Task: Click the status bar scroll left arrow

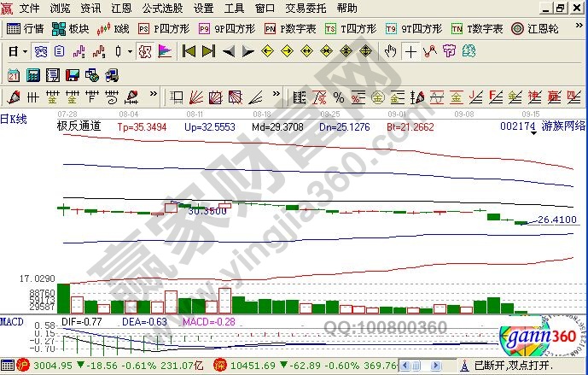Action: 405,366
